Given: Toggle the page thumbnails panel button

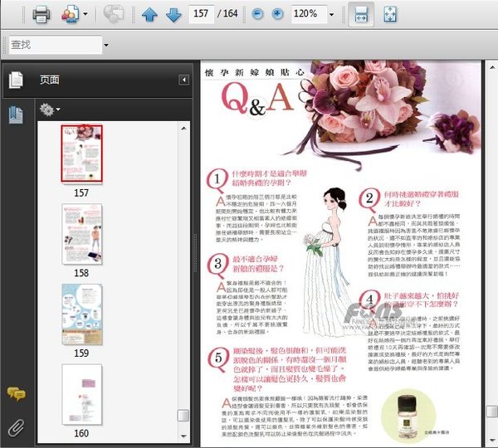Looking at the screenshot, I should (x=15, y=115).
